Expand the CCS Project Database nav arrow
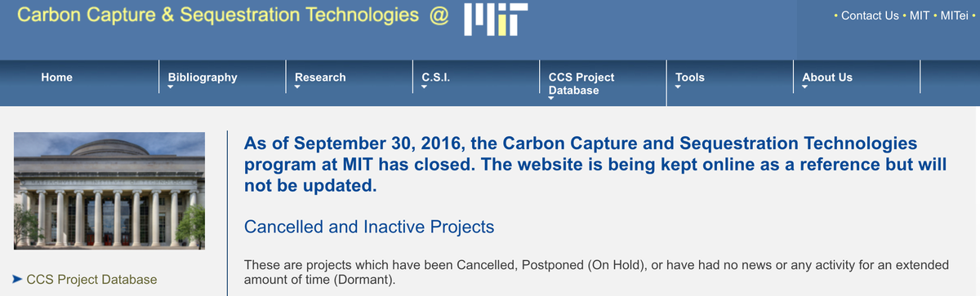This screenshot has width=980, height=296. (553, 100)
